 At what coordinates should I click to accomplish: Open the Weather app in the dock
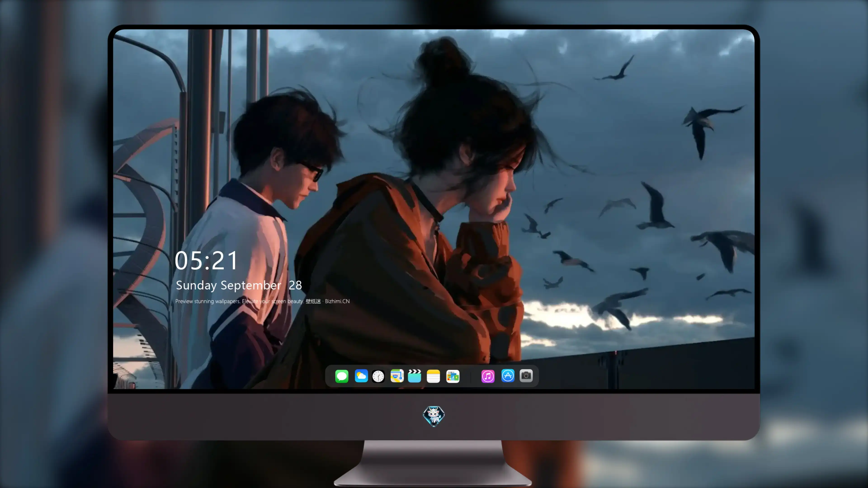[361, 376]
